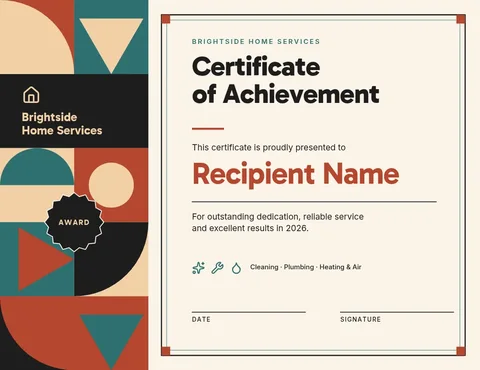Click the house logo icon
The width and height of the screenshot is (480, 370).
(x=31, y=94)
